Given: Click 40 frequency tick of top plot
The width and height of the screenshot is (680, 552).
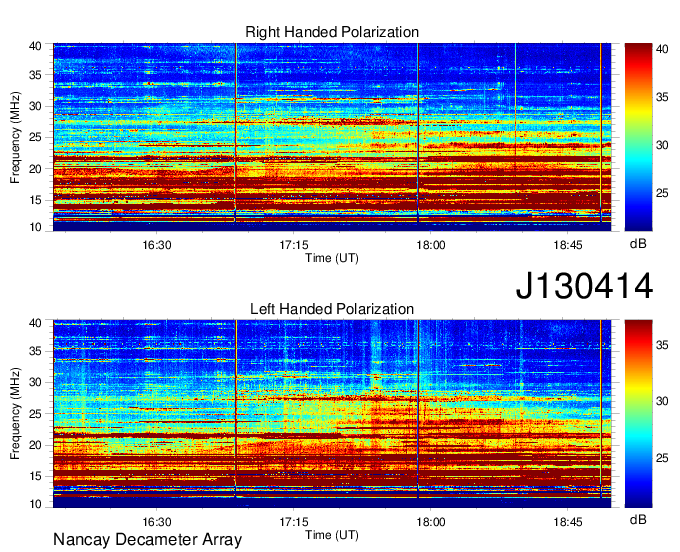Looking at the screenshot, I should click(35, 46).
